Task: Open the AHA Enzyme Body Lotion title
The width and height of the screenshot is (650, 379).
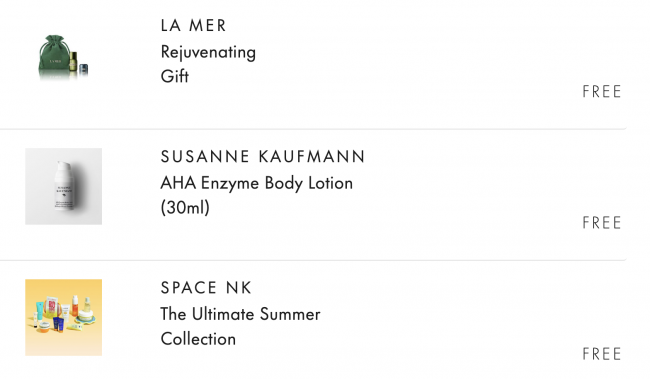Action: [x=257, y=183]
